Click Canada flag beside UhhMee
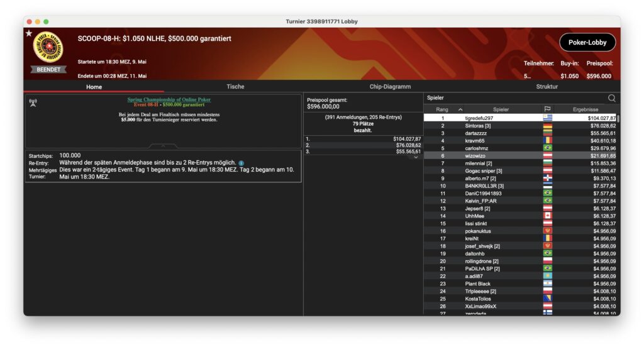Viewport: 644px width, 347px height. (547, 216)
